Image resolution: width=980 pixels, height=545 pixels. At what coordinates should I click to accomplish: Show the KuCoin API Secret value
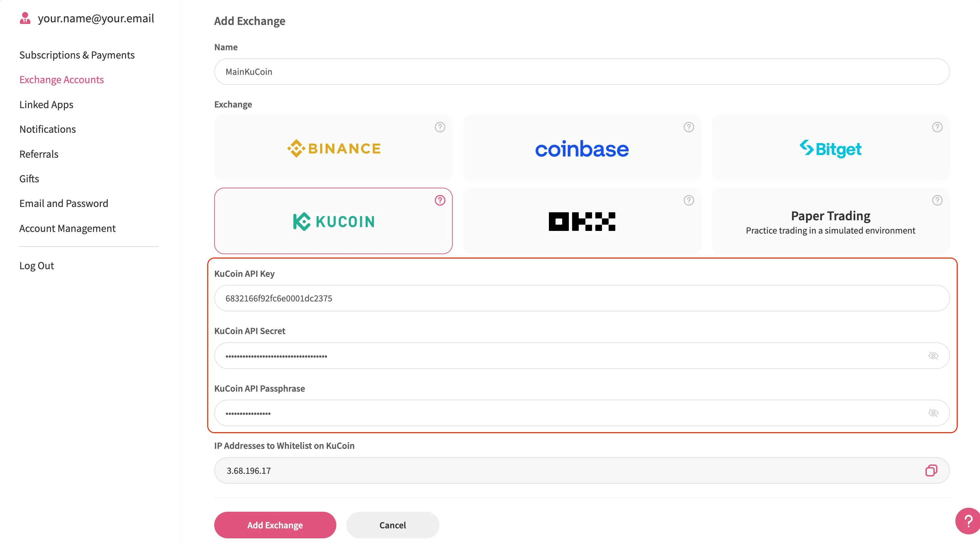click(x=933, y=355)
